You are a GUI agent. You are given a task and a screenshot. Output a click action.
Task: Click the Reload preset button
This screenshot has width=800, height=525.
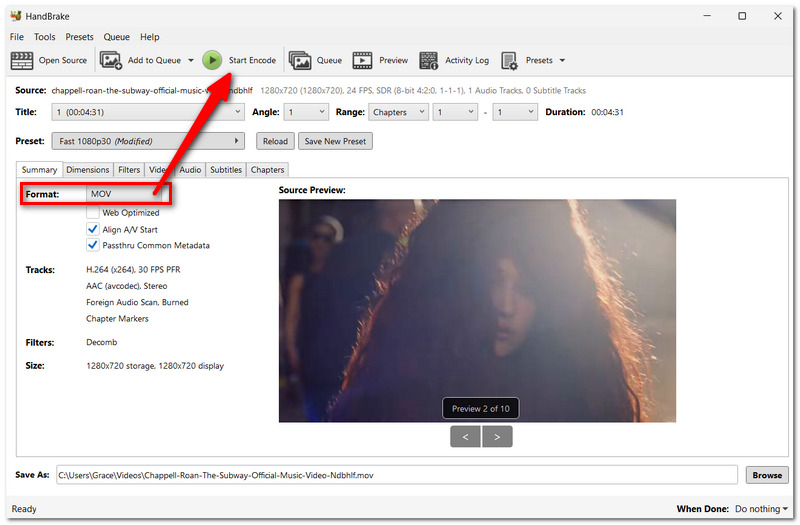[x=275, y=141]
